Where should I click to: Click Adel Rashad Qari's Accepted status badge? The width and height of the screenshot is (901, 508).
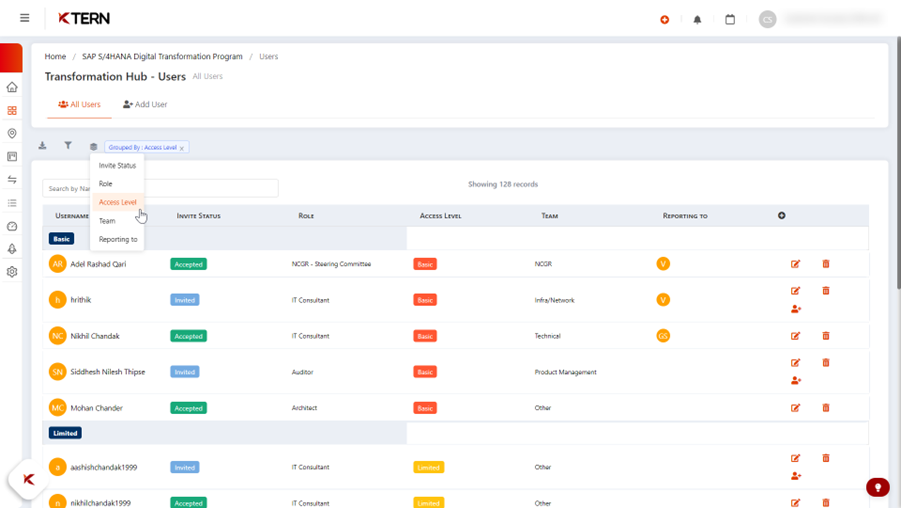(x=188, y=264)
